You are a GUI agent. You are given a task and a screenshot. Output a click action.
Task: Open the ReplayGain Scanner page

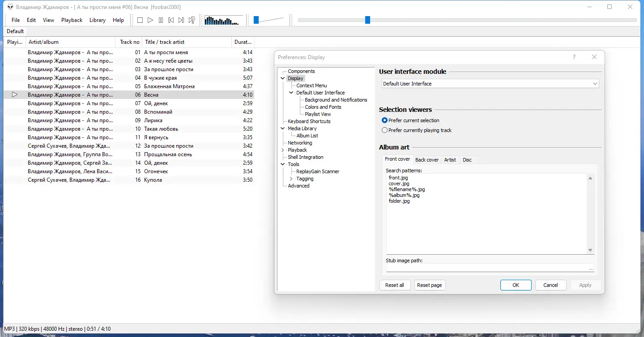tap(318, 171)
